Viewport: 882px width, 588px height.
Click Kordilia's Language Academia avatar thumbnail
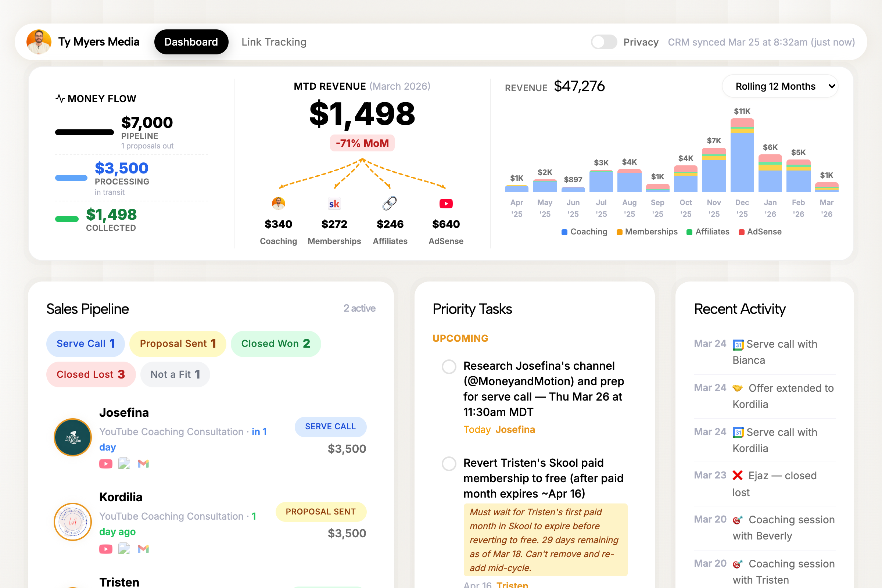click(x=72, y=521)
